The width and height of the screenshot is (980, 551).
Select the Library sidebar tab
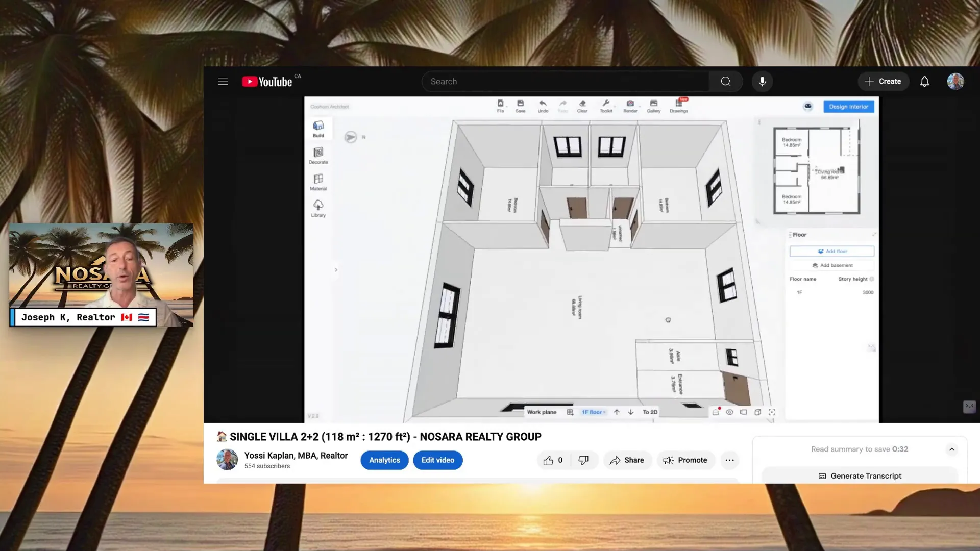coord(318,209)
